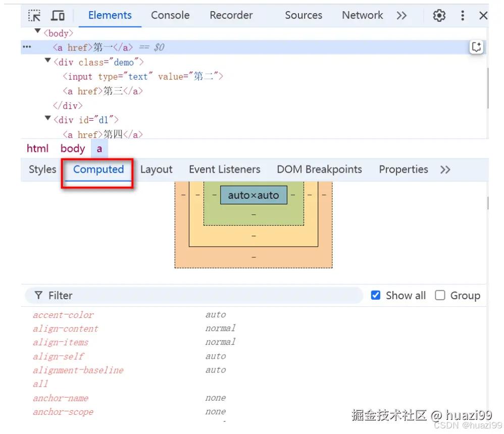Click the auto×auto content box

click(254, 195)
